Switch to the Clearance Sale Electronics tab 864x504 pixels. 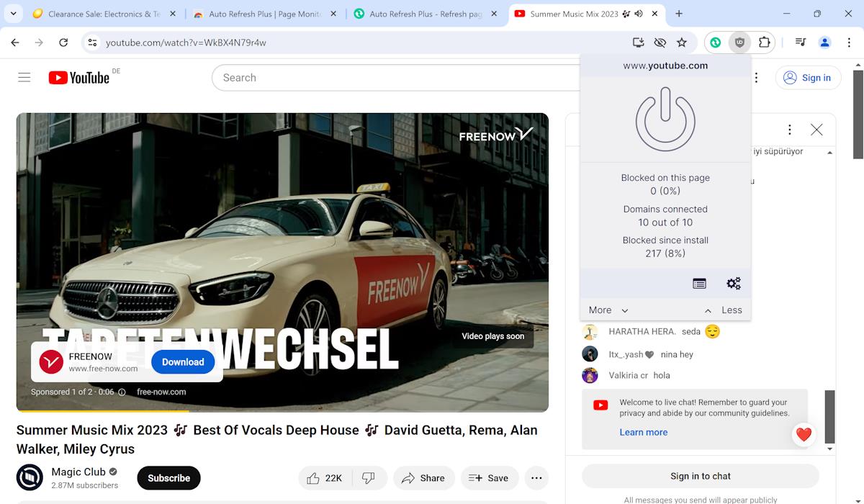click(101, 13)
